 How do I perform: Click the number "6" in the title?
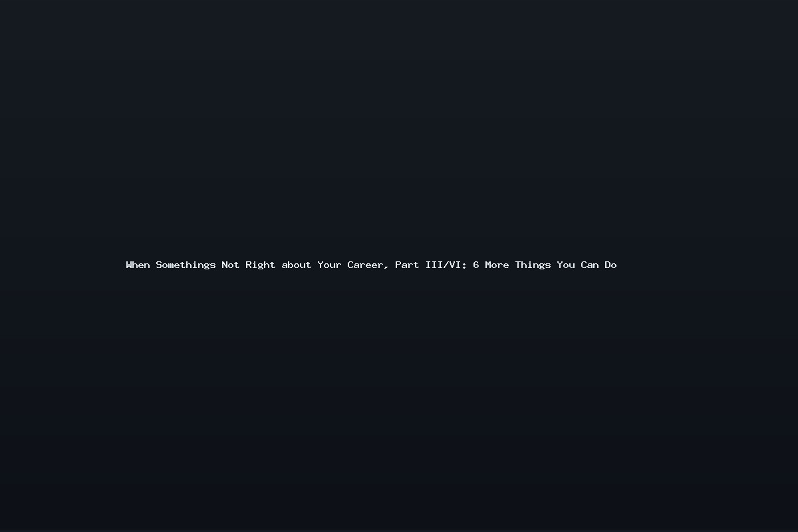475,265
